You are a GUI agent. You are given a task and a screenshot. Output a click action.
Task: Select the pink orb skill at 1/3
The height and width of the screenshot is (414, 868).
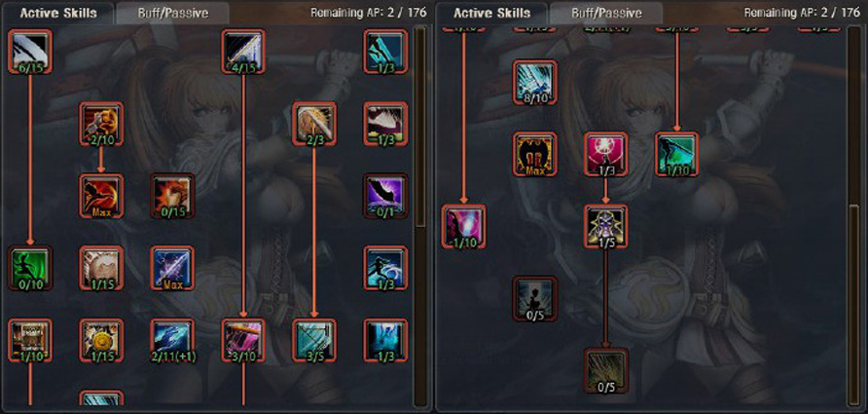click(x=606, y=155)
